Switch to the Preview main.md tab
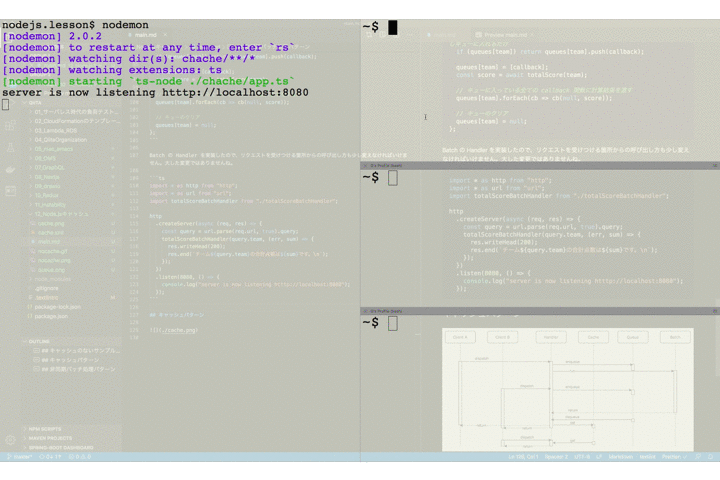 coord(504,35)
